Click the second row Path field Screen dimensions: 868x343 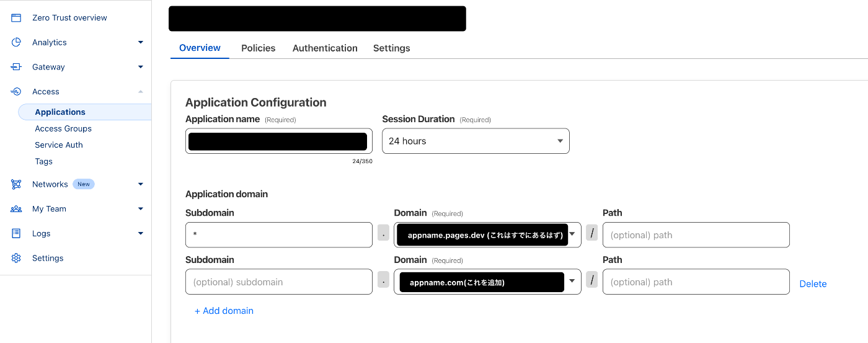click(x=696, y=282)
